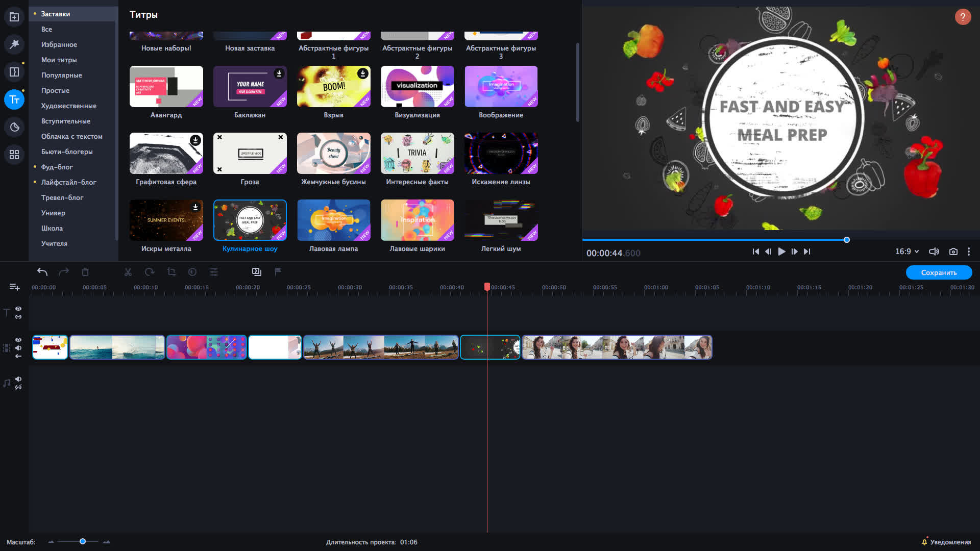Viewport: 980px width, 551px height.
Task: Toggle visibility of the title track
Action: tap(18, 309)
